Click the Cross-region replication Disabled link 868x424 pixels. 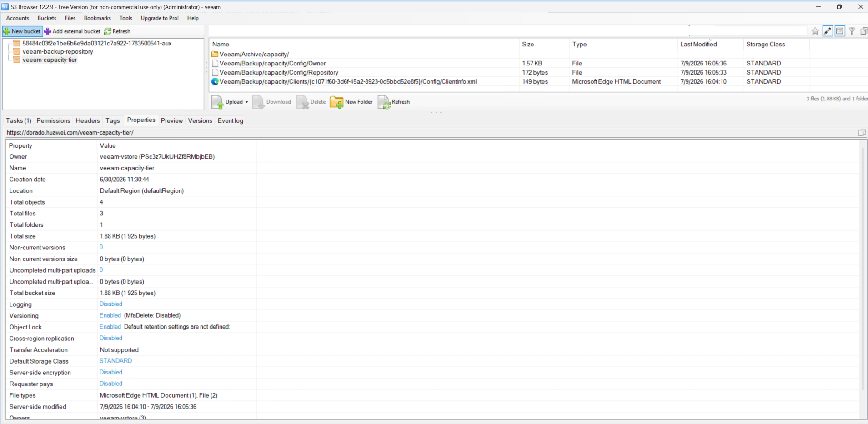[111, 338]
